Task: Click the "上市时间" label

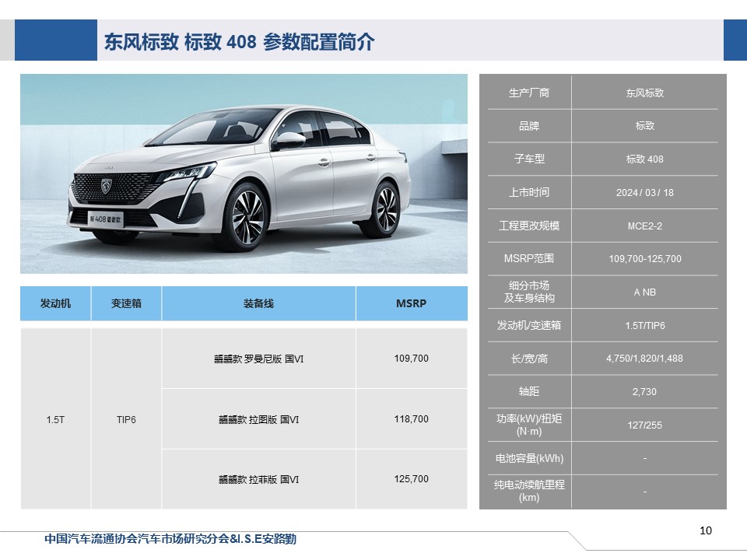Action: pyautogui.click(x=529, y=192)
